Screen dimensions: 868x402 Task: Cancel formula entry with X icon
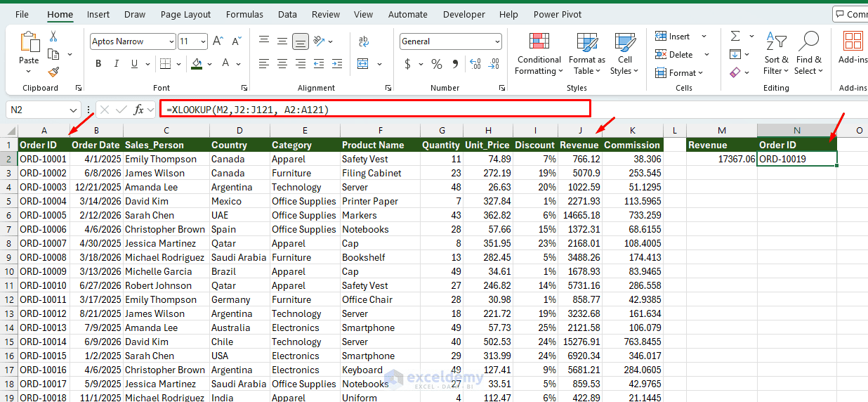pyautogui.click(x=105, y=110)
